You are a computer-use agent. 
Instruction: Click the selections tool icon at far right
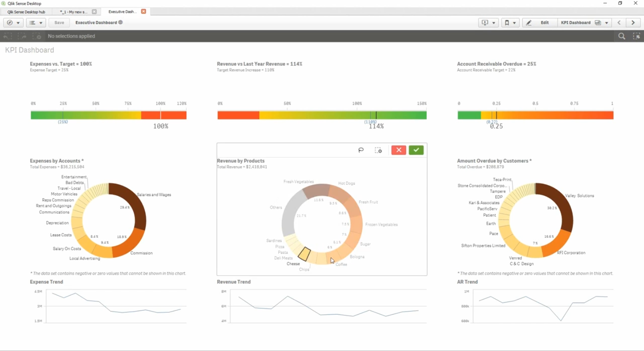pos(637,36)
